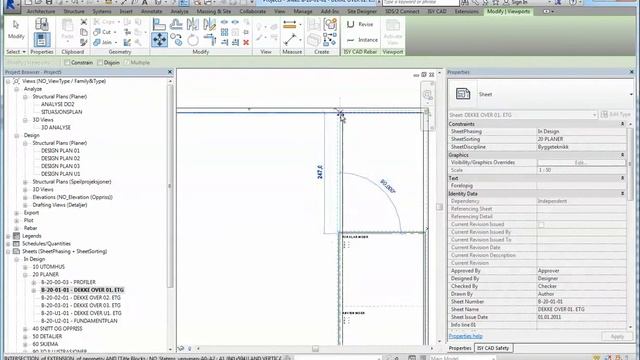Click the drawing view horizontal scrollbar
The width and height of the screenshot is (640, 360).
[x=315, y=349]
